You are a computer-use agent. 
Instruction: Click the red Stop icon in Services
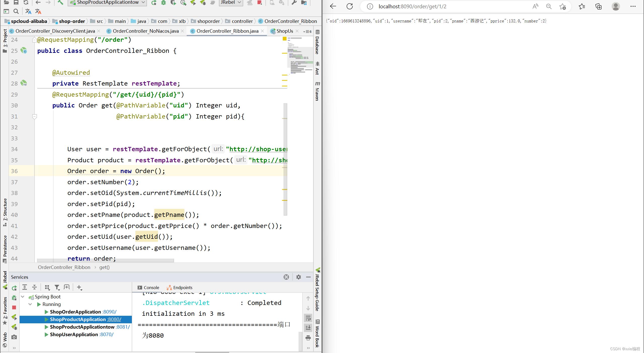click(x=14, y=307)
